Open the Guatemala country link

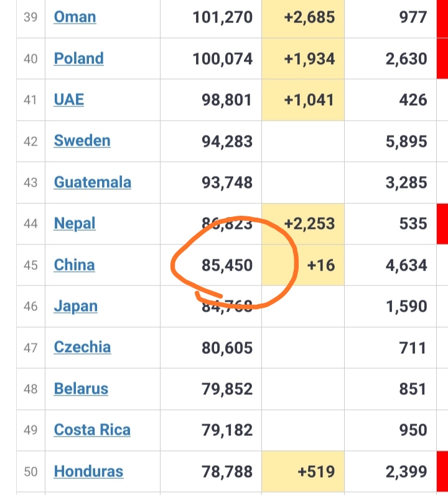point(93,182)
